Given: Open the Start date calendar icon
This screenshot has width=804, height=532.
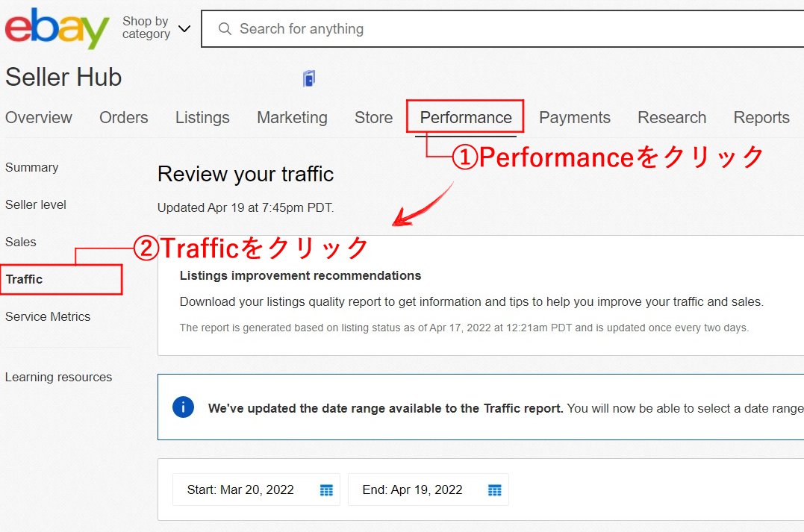Looking at the screenshot, I should point(326,490).
